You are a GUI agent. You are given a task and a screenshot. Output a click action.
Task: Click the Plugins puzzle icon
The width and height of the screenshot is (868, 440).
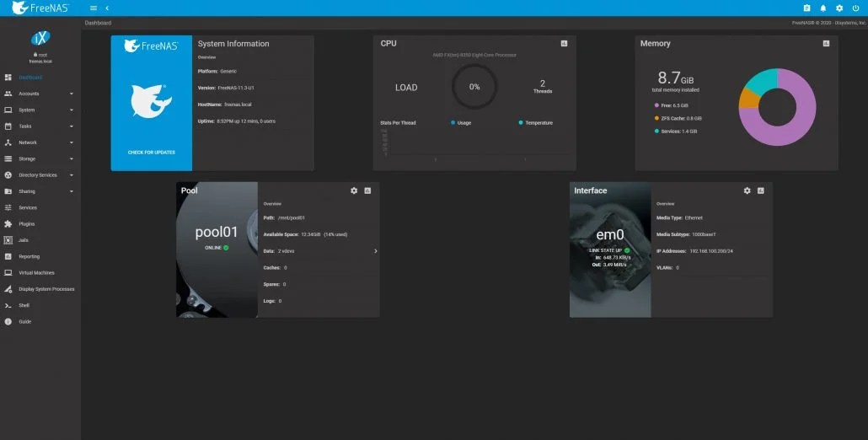click(x=8, y=223)
